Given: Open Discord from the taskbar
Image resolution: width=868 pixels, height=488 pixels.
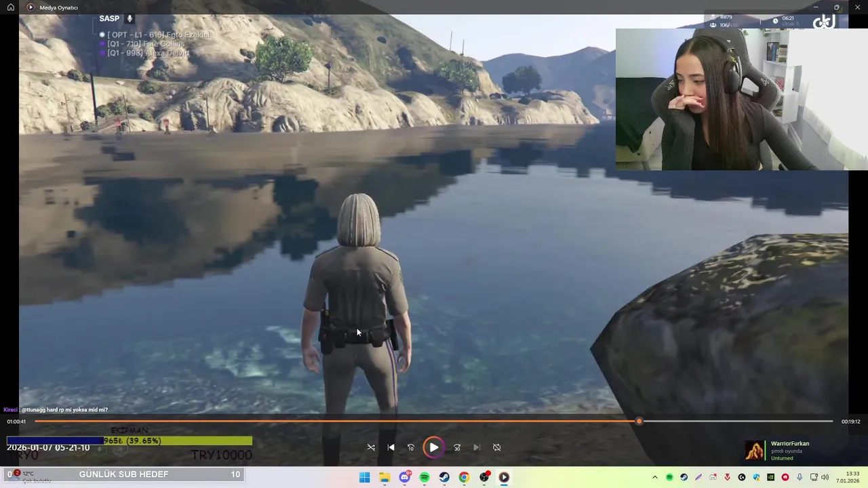Looking at the screenshot, I should coord(405,477).
